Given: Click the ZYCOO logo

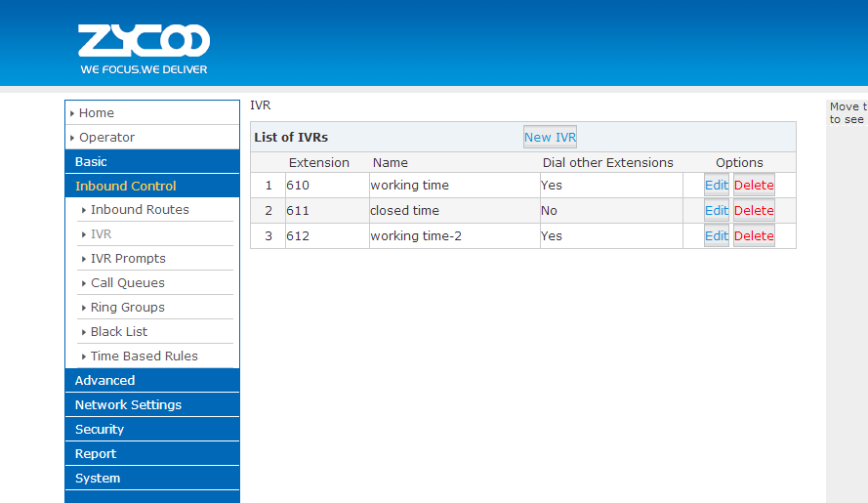Looking at the screenshot, I should (x=144, y=48).
